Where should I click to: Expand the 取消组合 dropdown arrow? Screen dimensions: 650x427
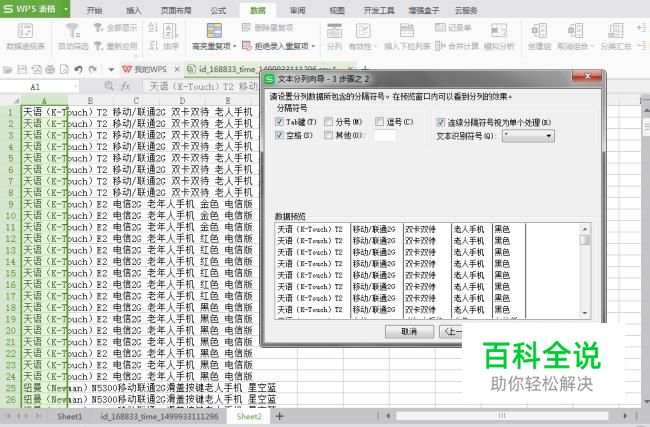coord(592,46)
